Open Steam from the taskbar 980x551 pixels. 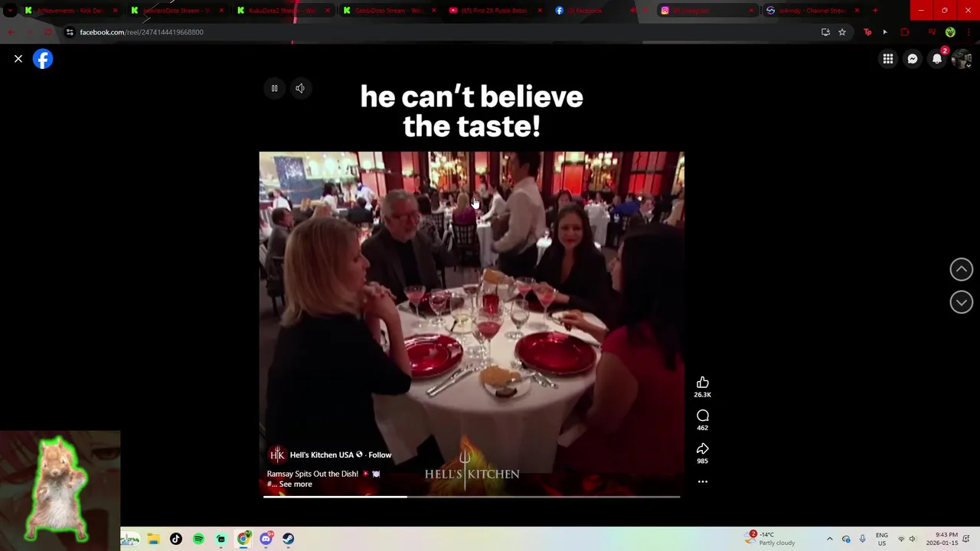[289, 539]
